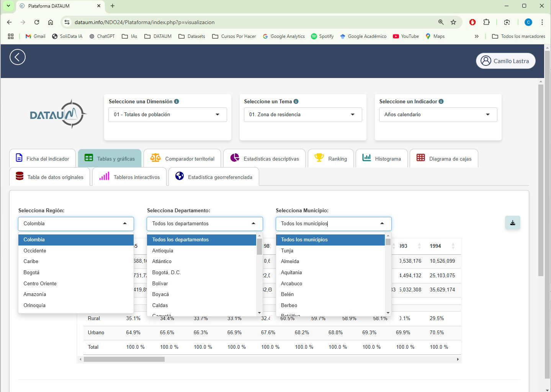Choose Amazonía from the region list
This screenshot has height=392, width=551.
point(35,294)
